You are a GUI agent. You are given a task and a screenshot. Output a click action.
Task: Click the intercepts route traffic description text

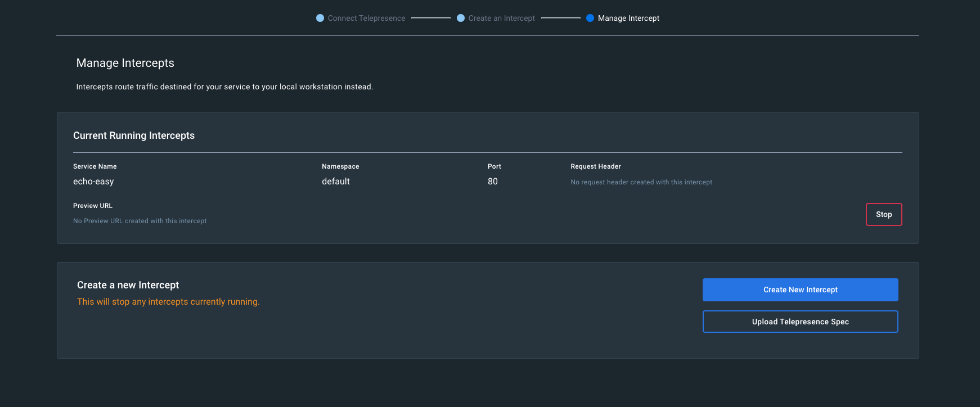[x=224, y=87]
